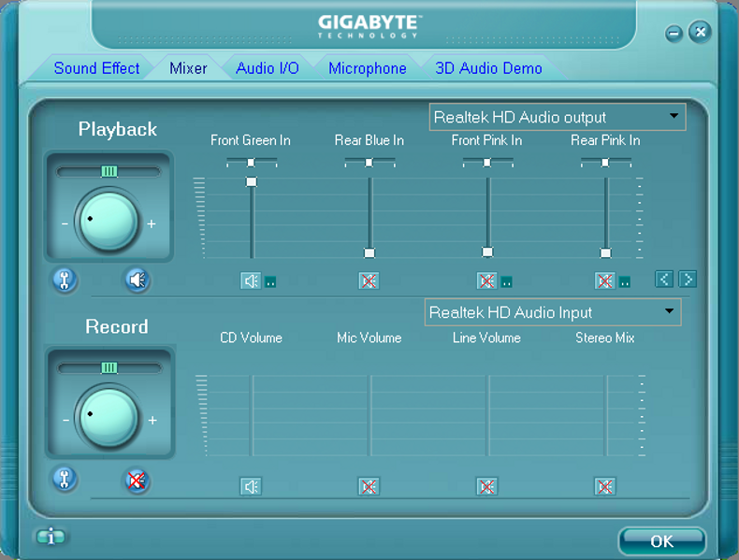Select Mic Volume record source
Screen dimensions: 739x560
369,486
